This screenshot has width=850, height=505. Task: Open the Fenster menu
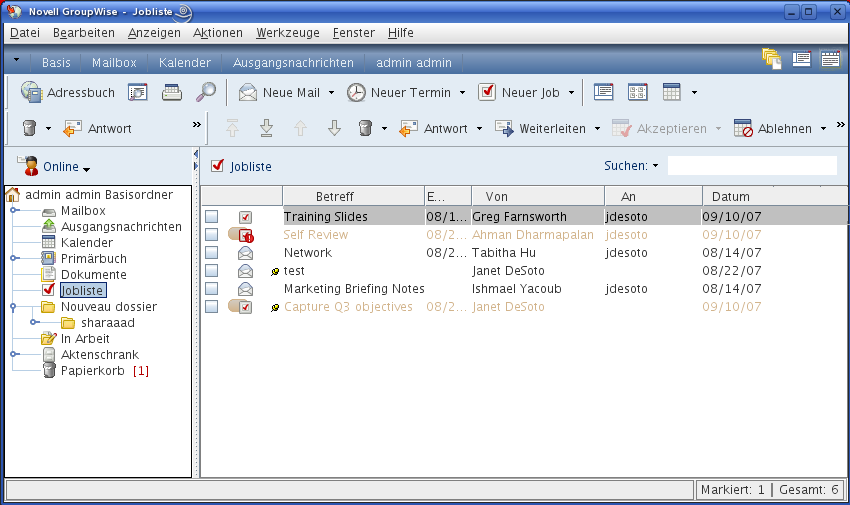353,33
